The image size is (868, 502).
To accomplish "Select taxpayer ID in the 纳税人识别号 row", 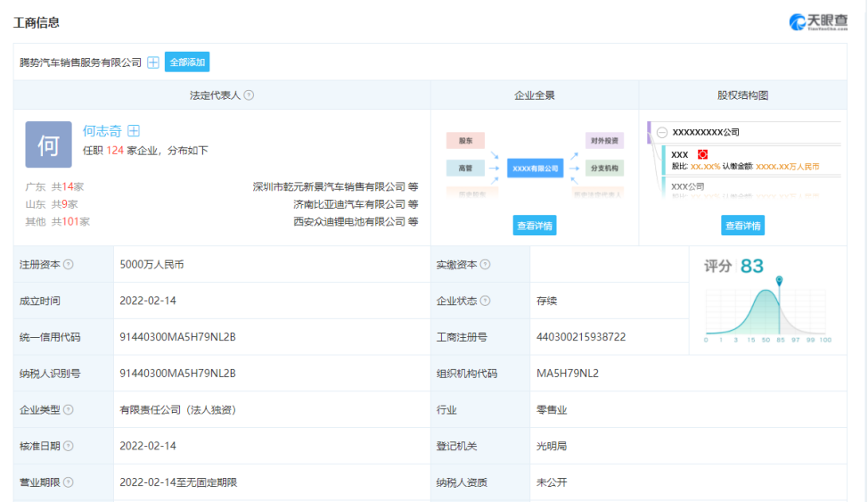I will pos(177,374).
